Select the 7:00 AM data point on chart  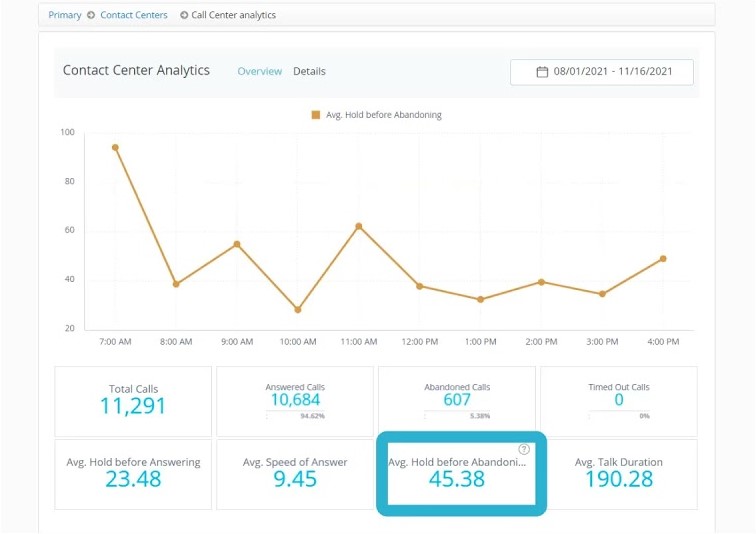tap(115, 147)
